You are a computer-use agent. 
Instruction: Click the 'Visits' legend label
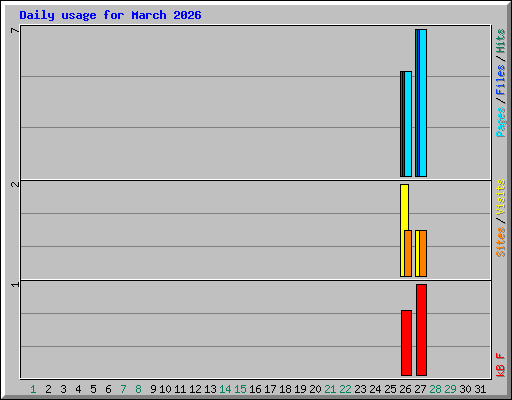click(x=500, y=197)
